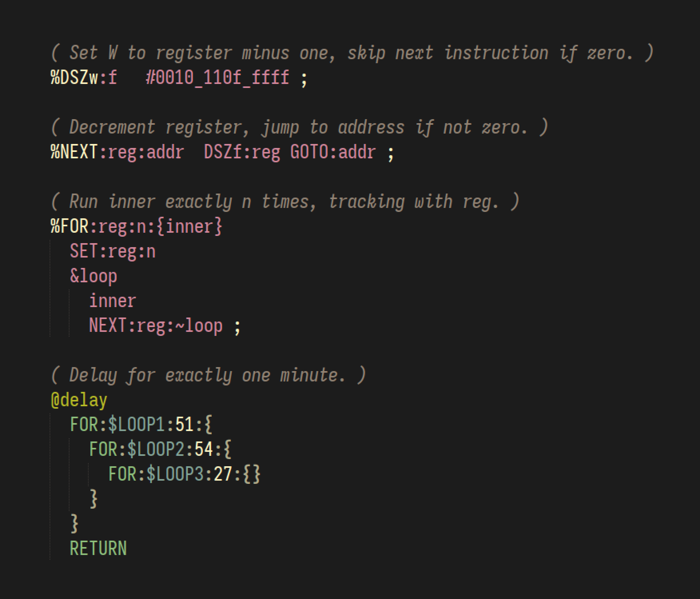Viewport: 700px width, 599px height.
Task: Click the &loop label
Action: [93, 276]
